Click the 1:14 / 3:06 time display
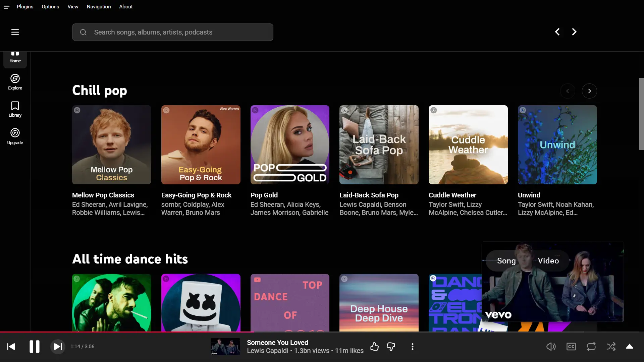 tap(82, 347)
